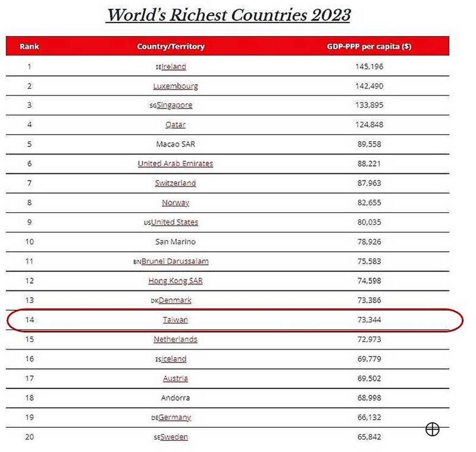Select the Iceland link
The height and width of the screenshot is (452, 476).
pyautogui.click(x=174, y=359)
